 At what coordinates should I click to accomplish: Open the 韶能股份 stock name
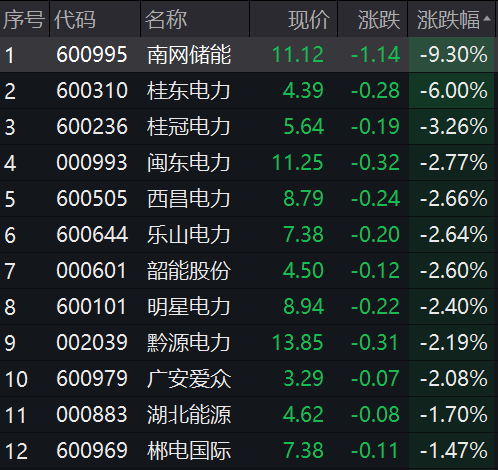point(188,271)
